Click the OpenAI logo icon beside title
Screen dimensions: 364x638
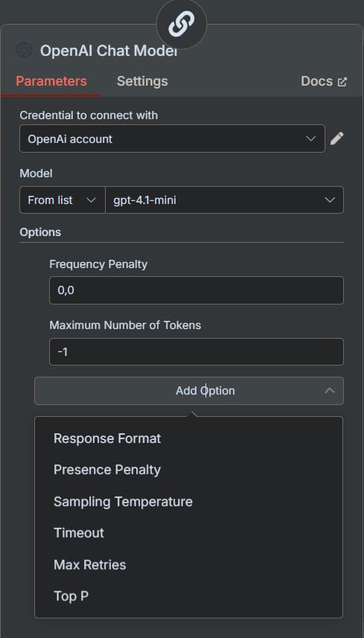(24, 51)
